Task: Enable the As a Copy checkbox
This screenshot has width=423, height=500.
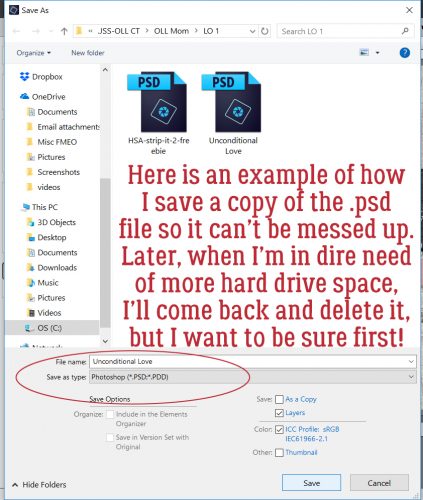Action: point(279,399)
